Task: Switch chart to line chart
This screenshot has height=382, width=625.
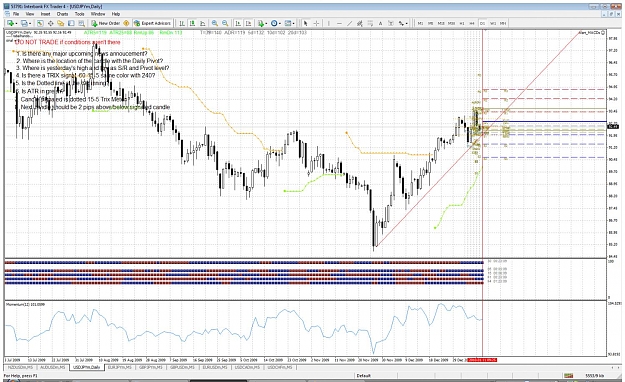Action: (x=202, y=23)
